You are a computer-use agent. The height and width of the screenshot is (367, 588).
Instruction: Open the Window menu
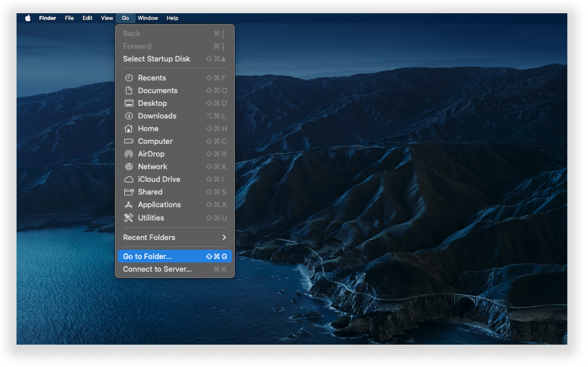coord(147,18)
